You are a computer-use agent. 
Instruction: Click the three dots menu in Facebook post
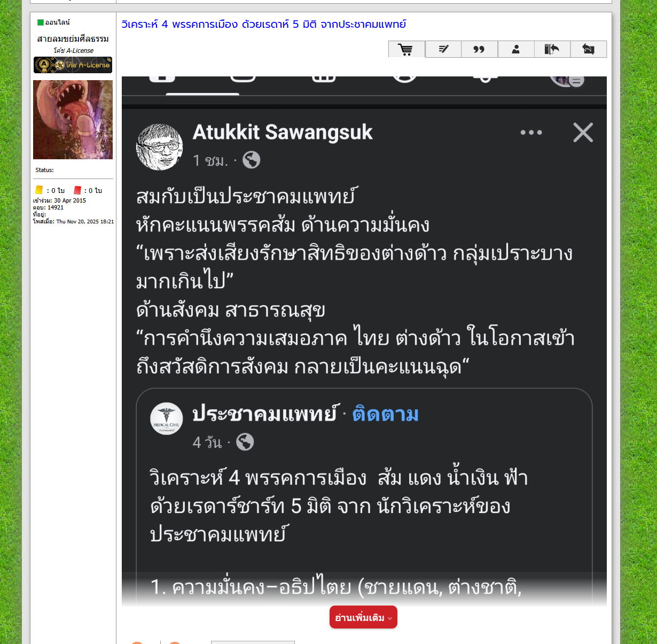531,133
